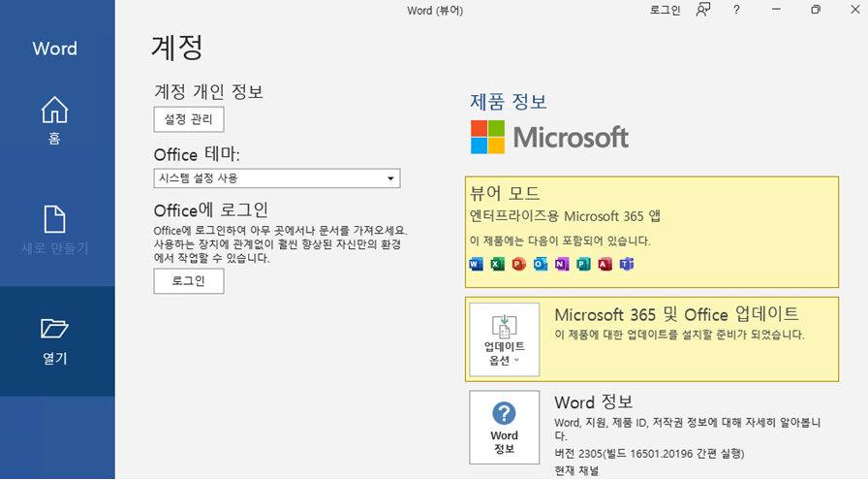Select the 열기 (Open) sidebar item

click(x=55, y=341)
